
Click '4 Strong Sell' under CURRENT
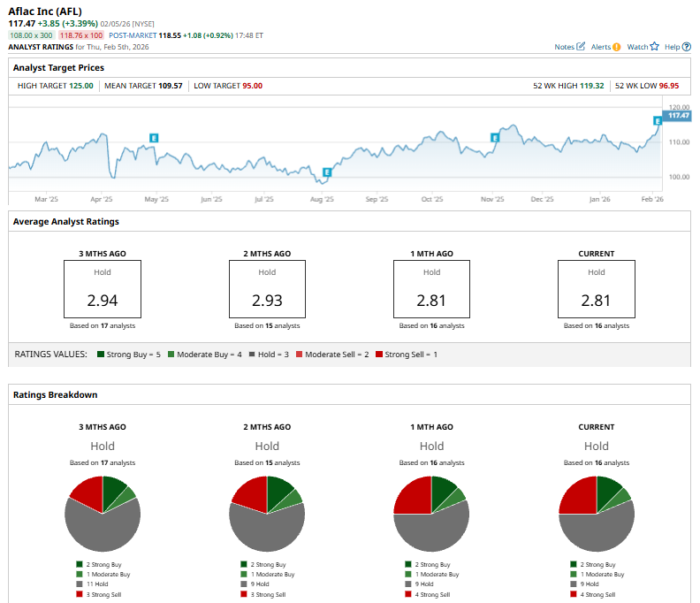593,594
